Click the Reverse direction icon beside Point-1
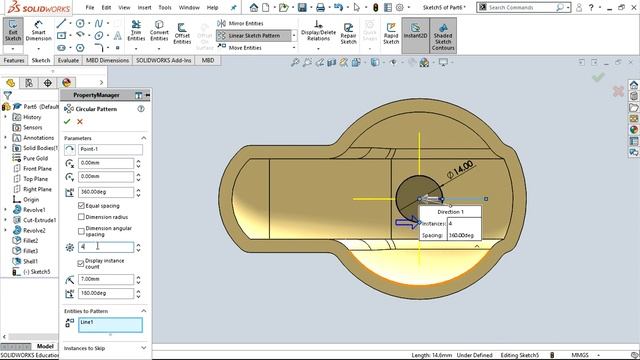Screen dimensions: 640x360 [70, 149]
